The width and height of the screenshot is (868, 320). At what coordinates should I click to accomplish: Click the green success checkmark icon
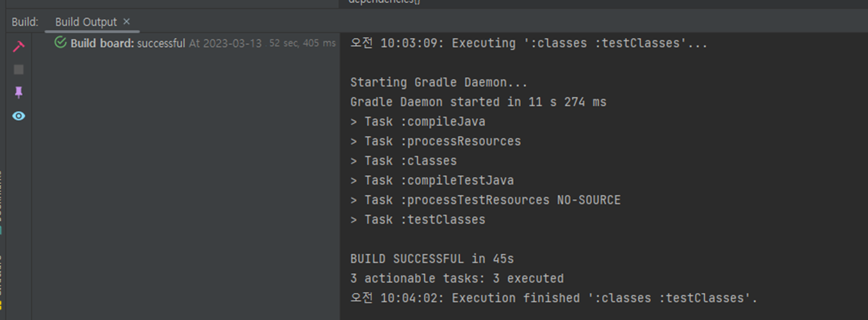coord(60,43)
